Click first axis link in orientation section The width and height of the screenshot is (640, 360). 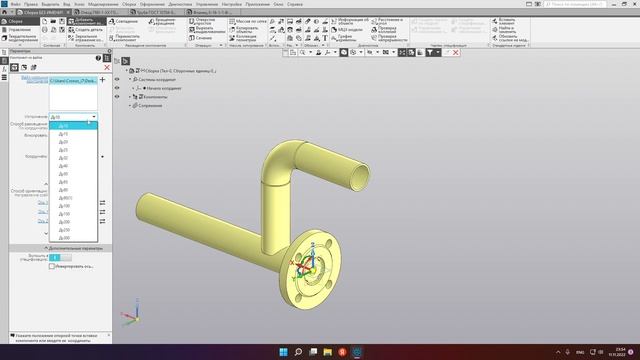43,203
